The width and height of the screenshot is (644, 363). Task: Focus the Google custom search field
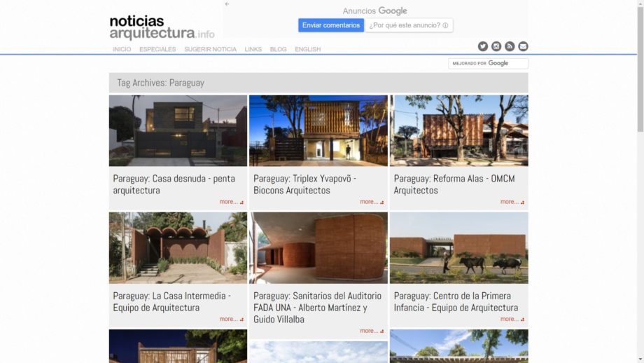coord(488,63)
